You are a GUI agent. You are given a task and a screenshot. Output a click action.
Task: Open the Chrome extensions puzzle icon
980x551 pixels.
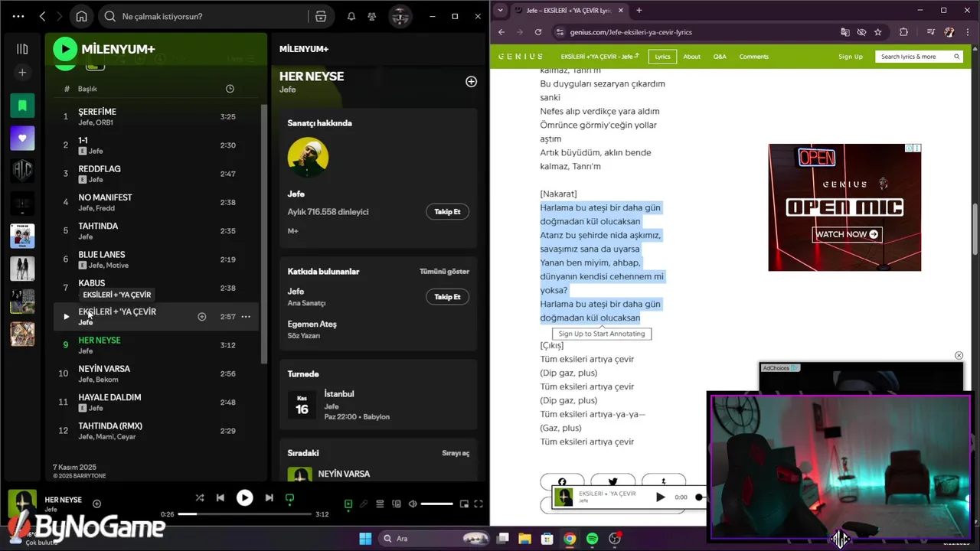click(903, 32)
